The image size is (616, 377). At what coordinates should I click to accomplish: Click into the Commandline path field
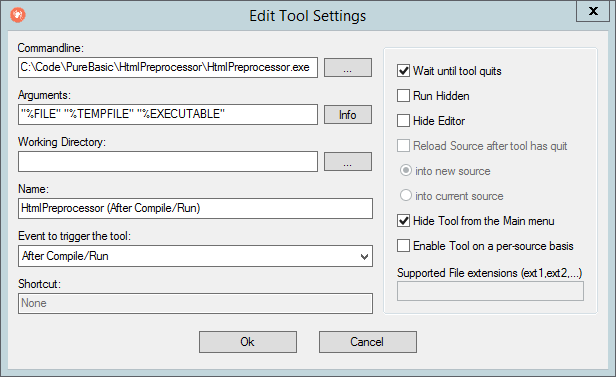tap(168, 68)
